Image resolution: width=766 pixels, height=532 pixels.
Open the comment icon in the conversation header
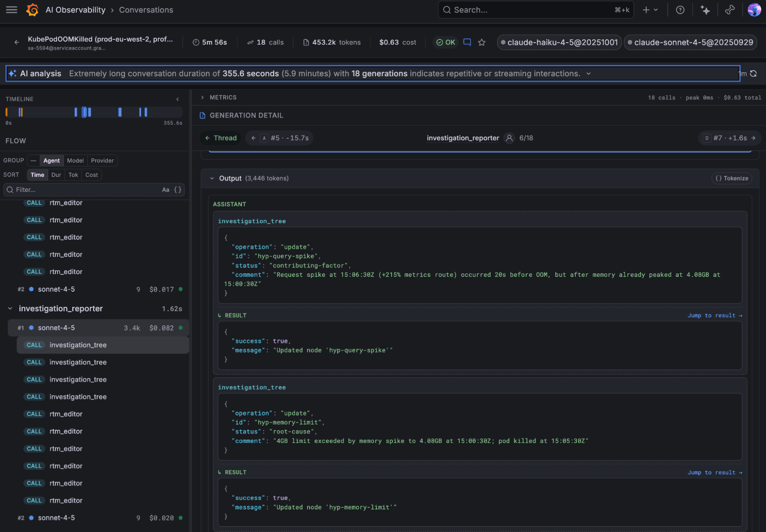tap(467, 42)
